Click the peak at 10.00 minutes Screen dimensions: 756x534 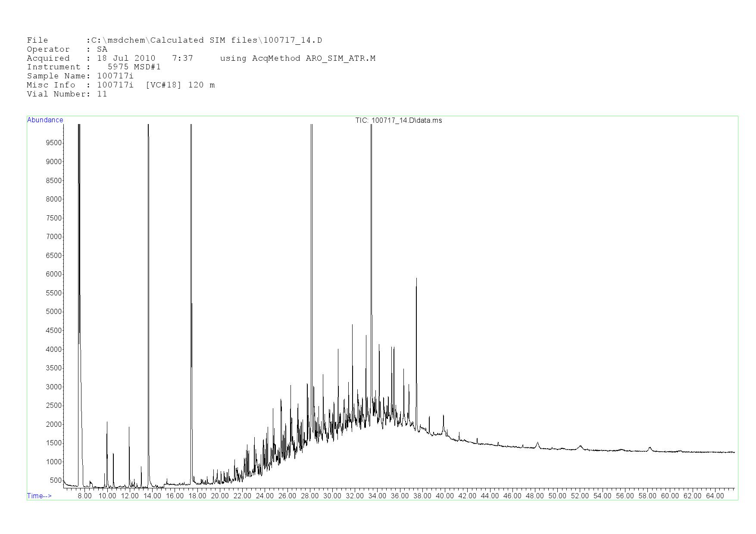click(107, 423)
